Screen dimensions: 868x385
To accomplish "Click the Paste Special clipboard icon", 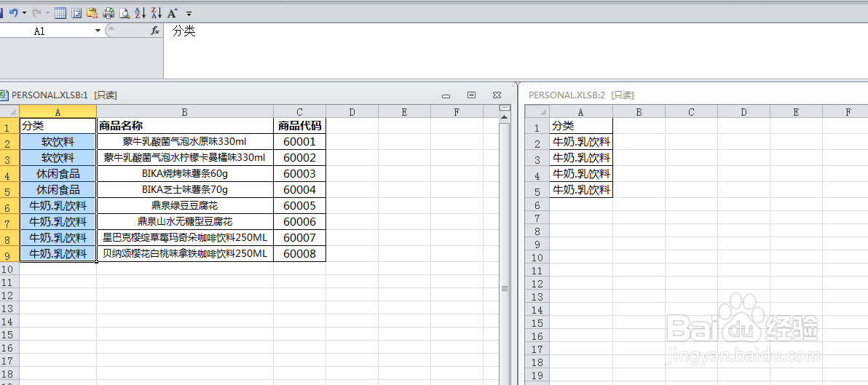I will pos(92,12).
